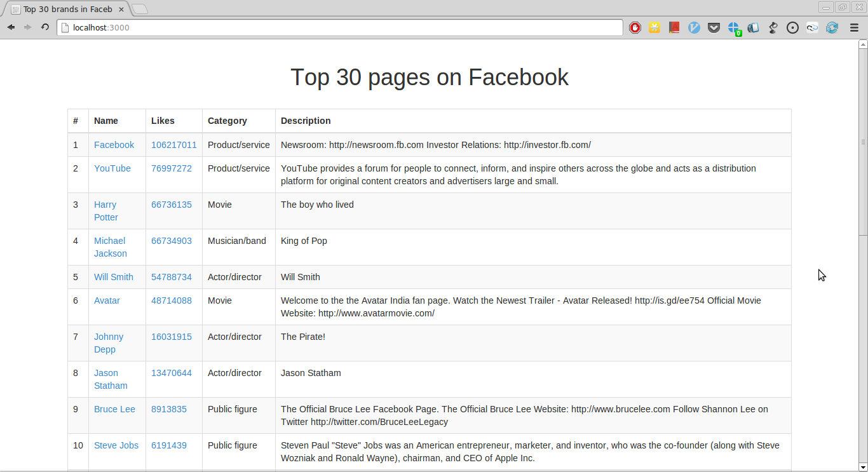
Task: Click 'The Pirate!' description text
Action: coord(303,337)
